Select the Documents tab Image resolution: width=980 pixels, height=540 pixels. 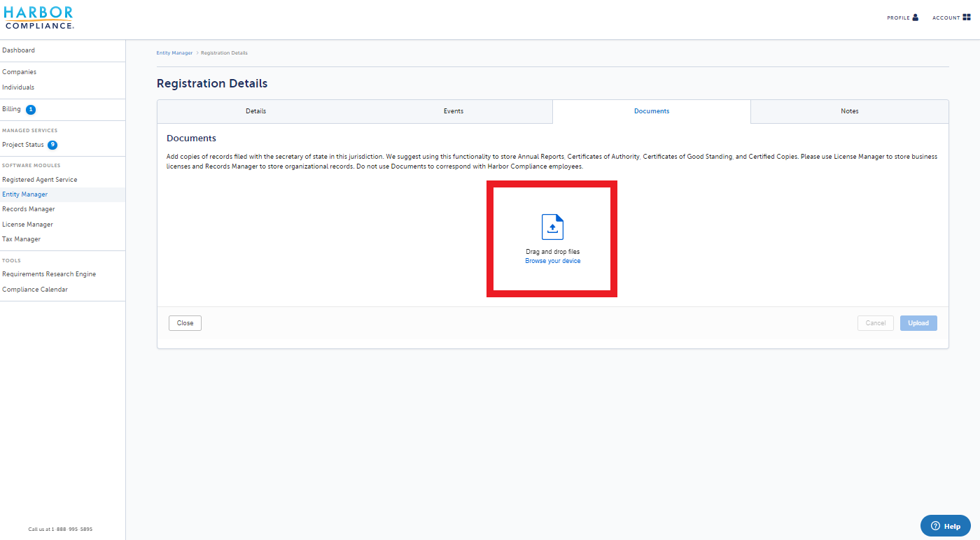point(652,111)
